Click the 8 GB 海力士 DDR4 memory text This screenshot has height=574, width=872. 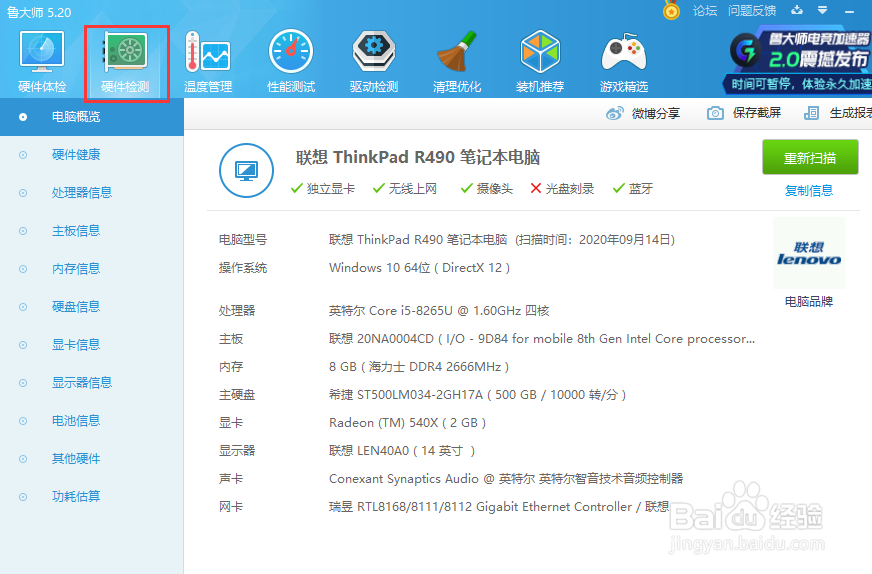(419, 367)
